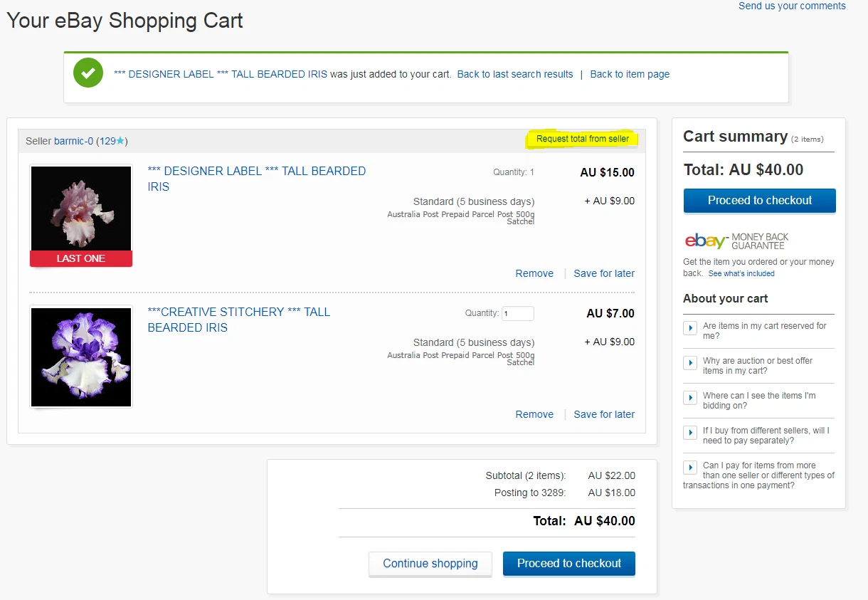Click the pink DESIGNER LABEL iris thumbnail

(81, 208)
